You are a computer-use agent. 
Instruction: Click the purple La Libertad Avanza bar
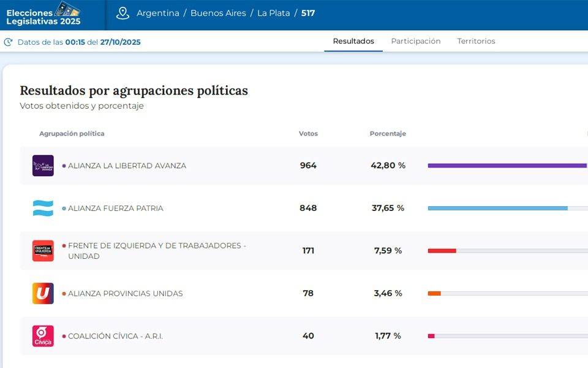pos(507,166)
